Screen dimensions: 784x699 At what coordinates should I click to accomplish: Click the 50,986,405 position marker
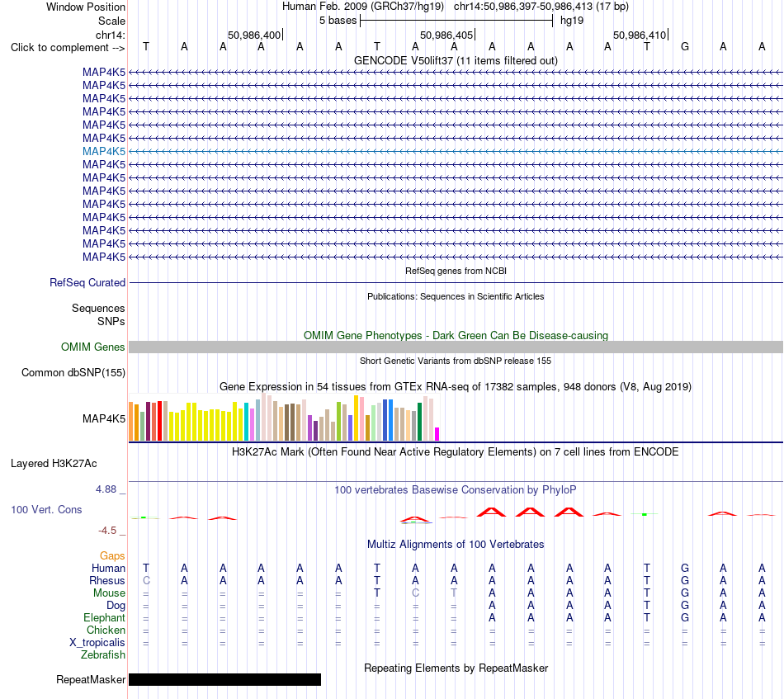point(446,35)
